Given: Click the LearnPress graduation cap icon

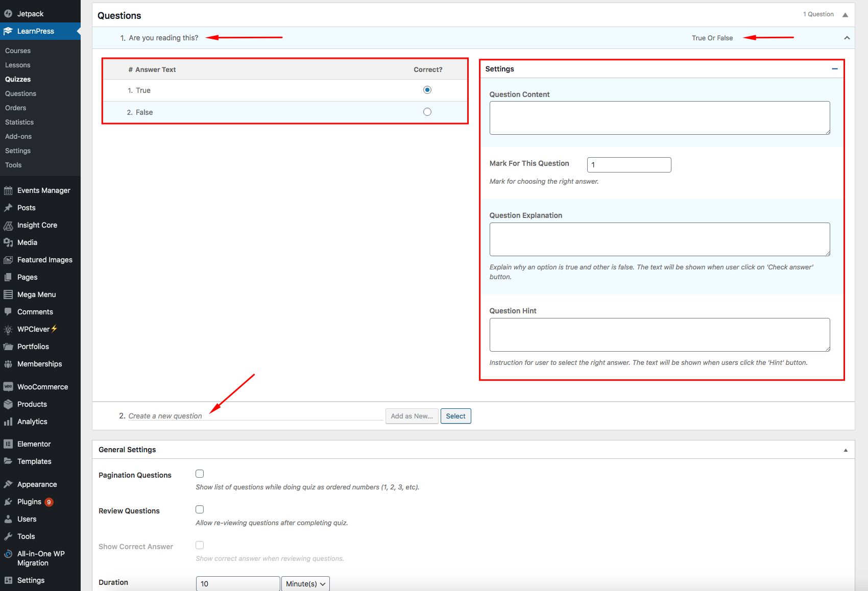Looking at the screenshot, I should (x=8, y=31).
